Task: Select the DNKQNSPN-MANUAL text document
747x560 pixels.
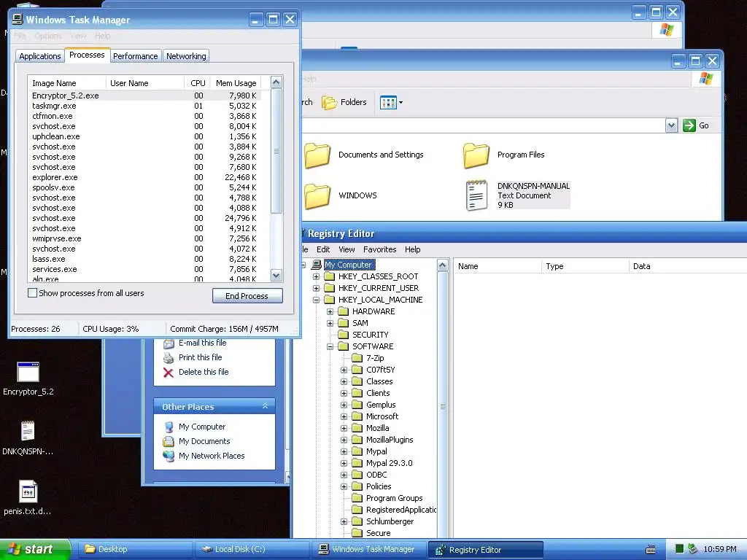Action: click(x=518, y=195)
